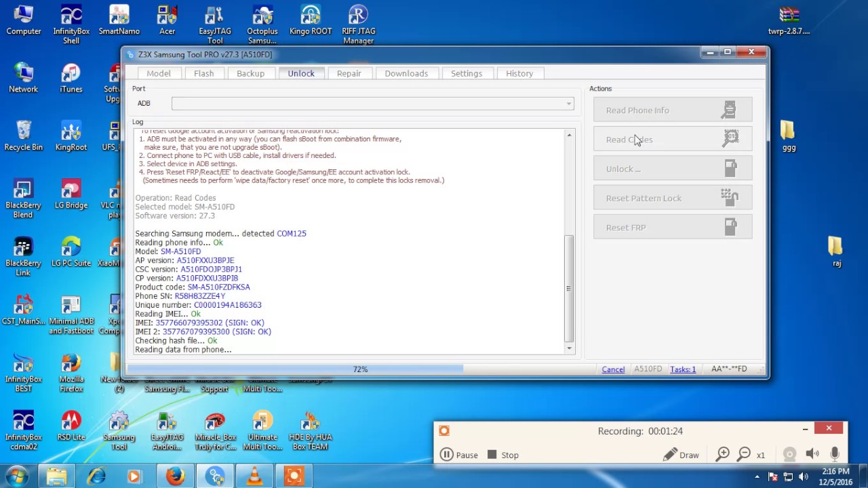
Task: Click the log scrollbar down arrow
Action: pos(569,348)
